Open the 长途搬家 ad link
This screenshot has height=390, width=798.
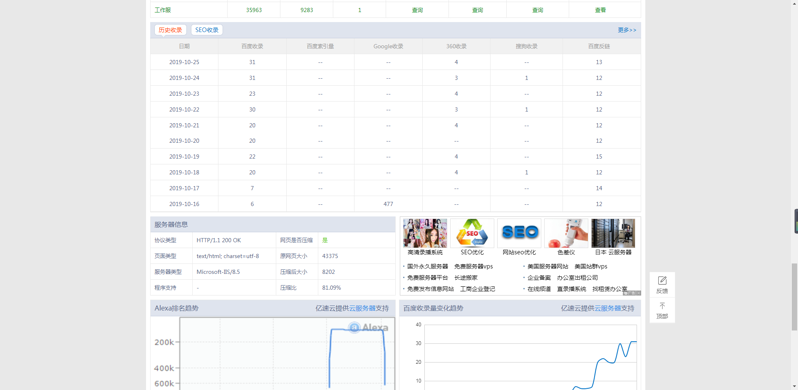pos(466,278)
